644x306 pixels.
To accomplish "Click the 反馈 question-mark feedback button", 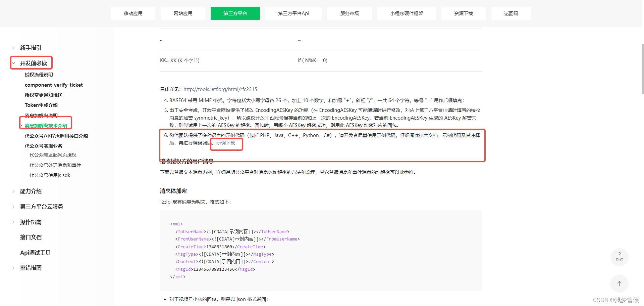I will [x=620, y=257].
